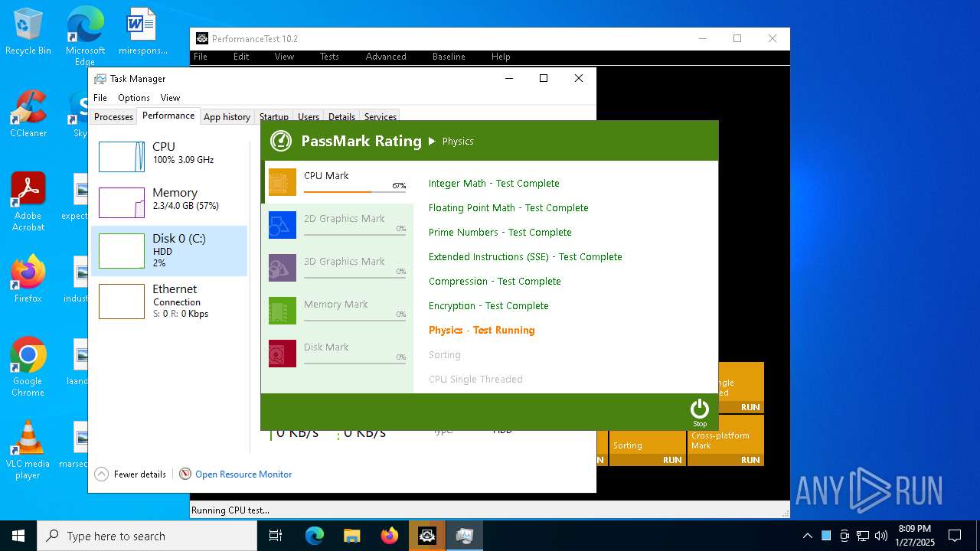Stop the running benchmark test

(700, 412)
